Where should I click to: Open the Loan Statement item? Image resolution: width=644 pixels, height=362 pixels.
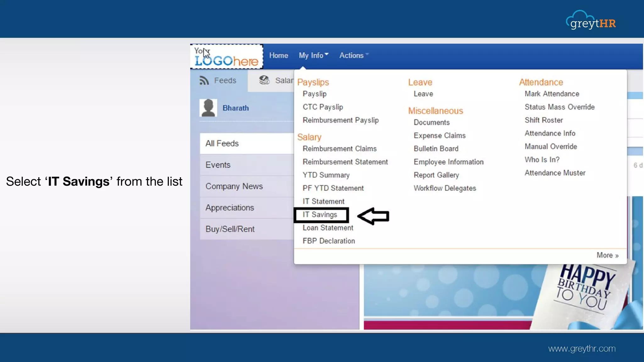[328, 228]
